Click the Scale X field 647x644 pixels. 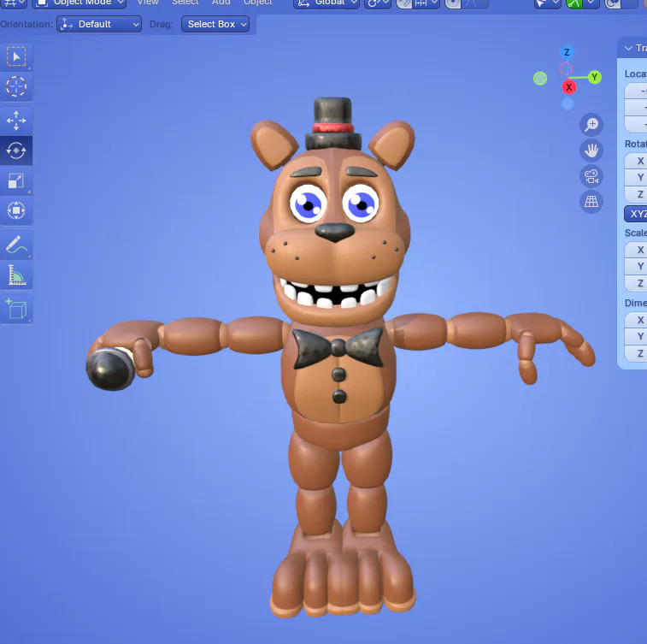(635, 250)
